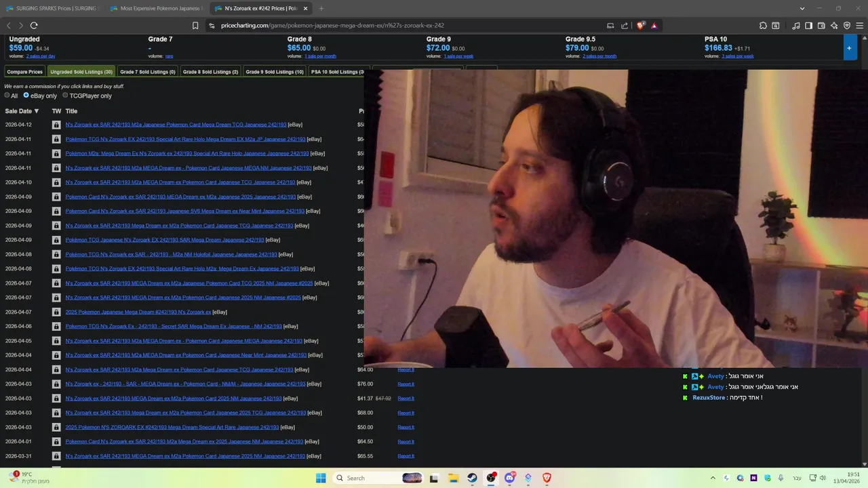Image resolution: width=868 pixels, height=488 pixels.
Task: Open the site settings icon beside the URL
Action: (212, 26)
